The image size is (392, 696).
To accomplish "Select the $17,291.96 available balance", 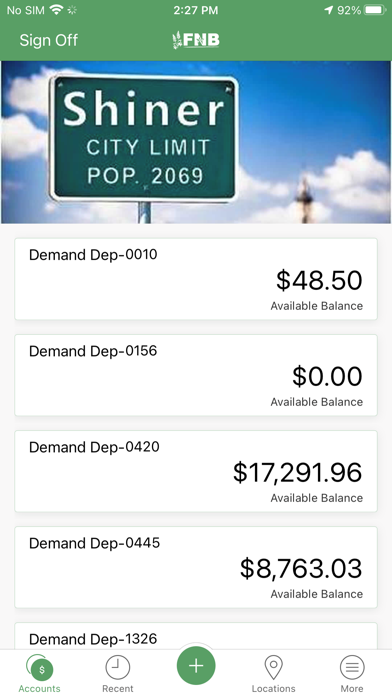I will pyautogui.click(x=297, y=472).
